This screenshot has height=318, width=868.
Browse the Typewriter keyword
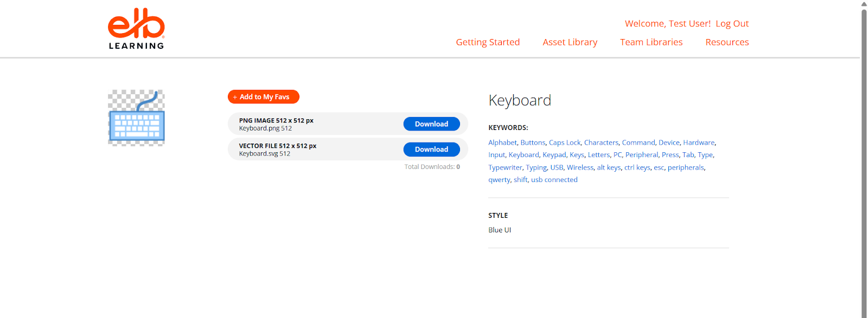pyautogui.click(x=505, y=168)
